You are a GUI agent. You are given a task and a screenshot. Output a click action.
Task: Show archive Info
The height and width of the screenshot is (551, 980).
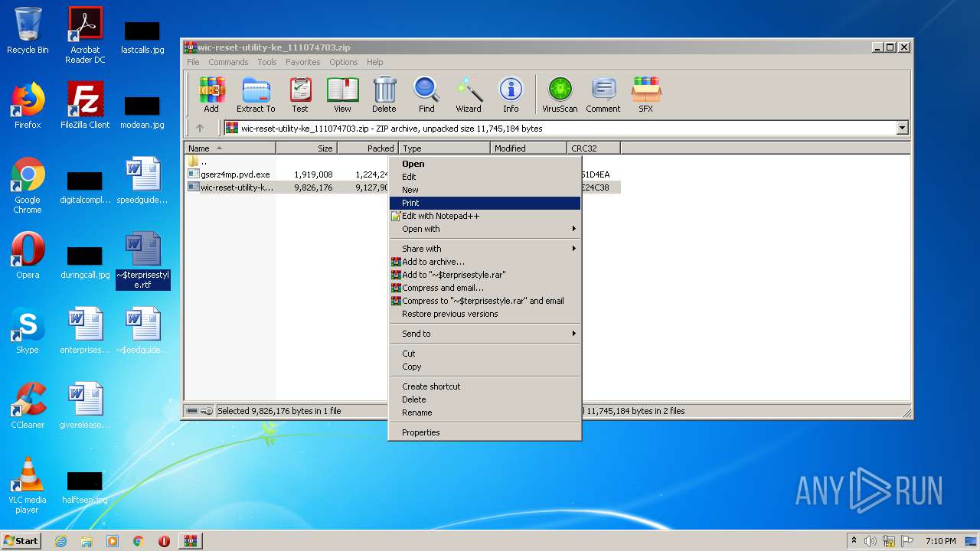pyautogui.click(x=511, y=95)
